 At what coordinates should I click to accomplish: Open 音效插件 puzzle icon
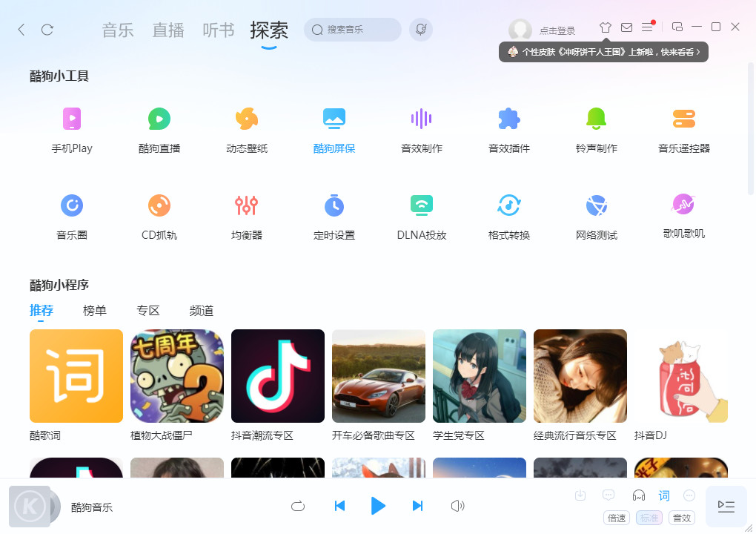(x=509, y=119)
